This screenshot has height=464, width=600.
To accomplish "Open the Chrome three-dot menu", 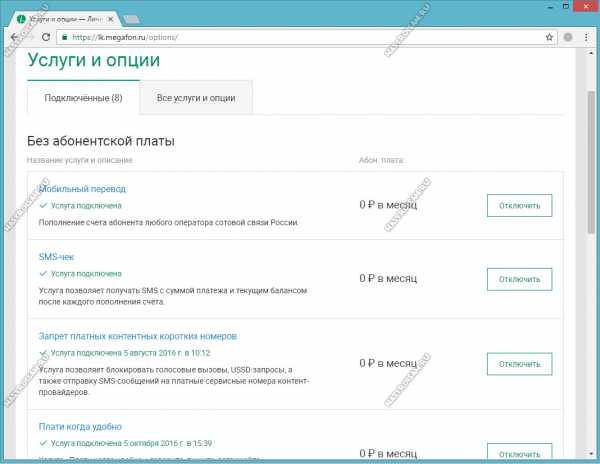I will [586, 36].
